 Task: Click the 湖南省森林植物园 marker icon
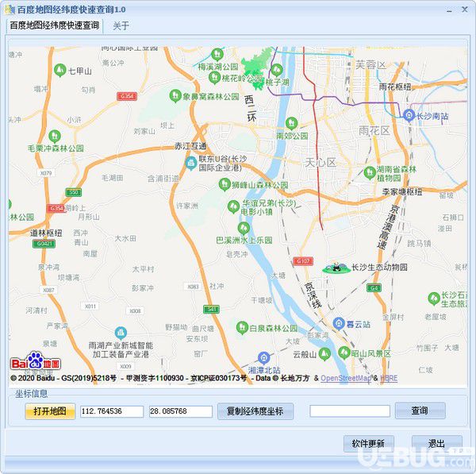370,173
